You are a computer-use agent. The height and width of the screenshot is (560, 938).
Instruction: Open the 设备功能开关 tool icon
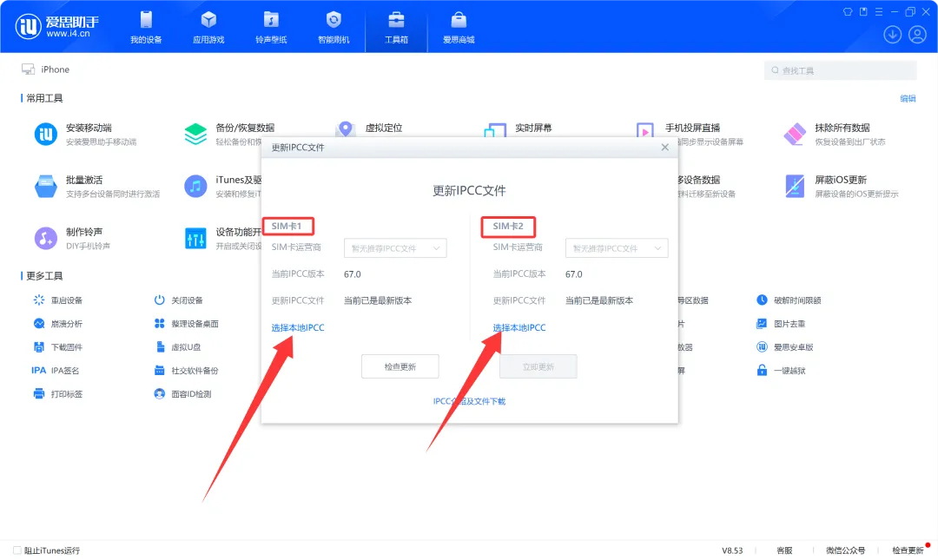195,238
